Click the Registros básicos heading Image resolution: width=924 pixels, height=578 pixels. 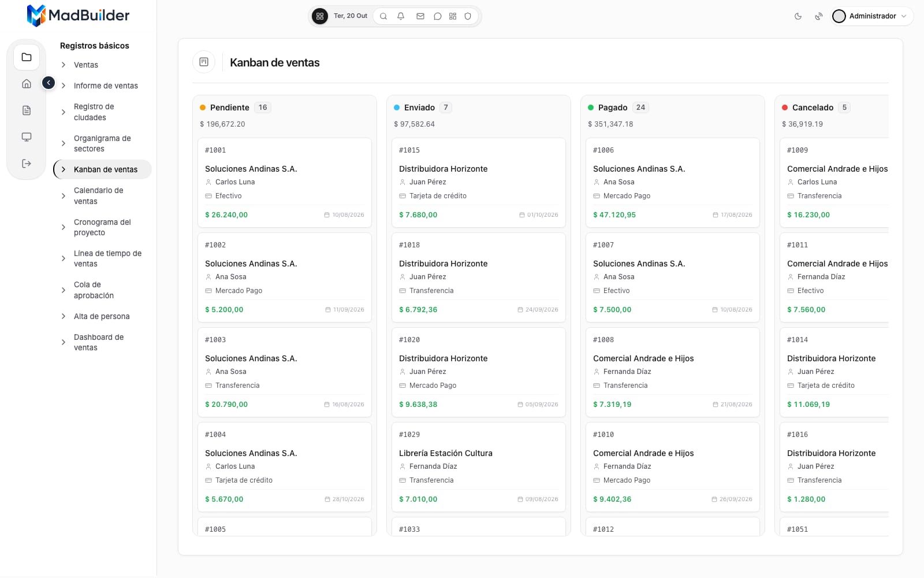95,46
